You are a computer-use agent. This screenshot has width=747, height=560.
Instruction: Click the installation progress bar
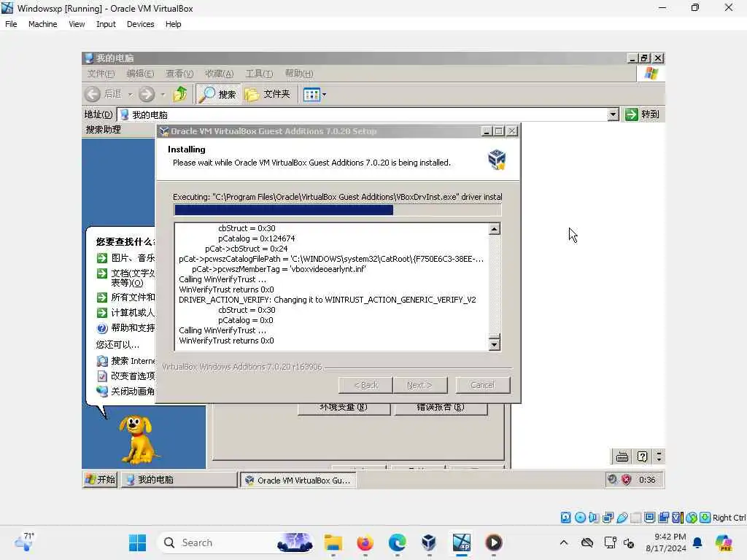click(337, 210)
